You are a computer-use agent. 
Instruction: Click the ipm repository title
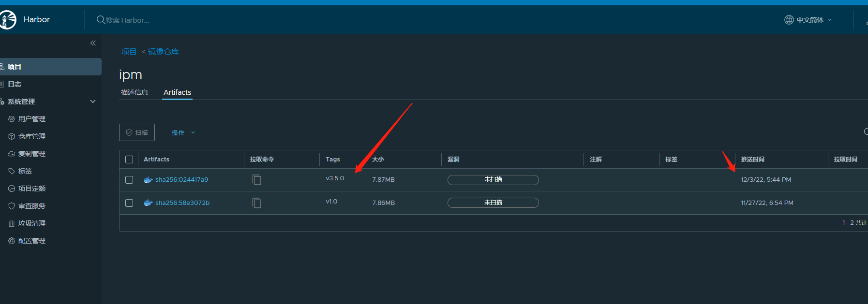[x=131, y=75]
